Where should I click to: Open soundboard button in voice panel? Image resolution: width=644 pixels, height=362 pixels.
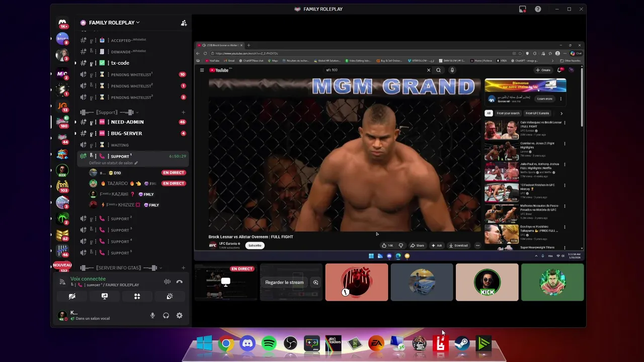point(170,296)
